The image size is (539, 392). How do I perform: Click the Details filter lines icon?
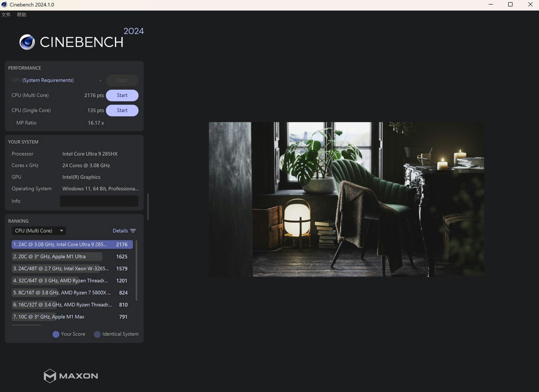pos(133,231)
